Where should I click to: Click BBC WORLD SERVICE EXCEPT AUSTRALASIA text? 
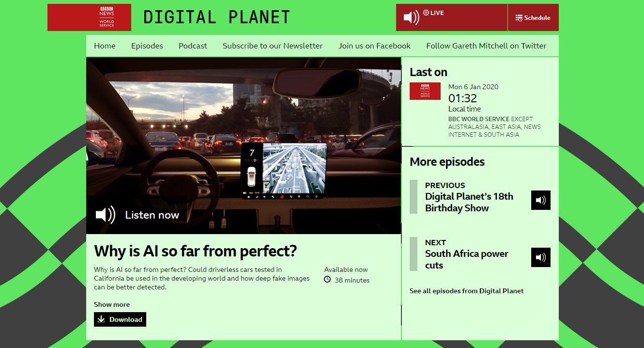tap(494, 127)
